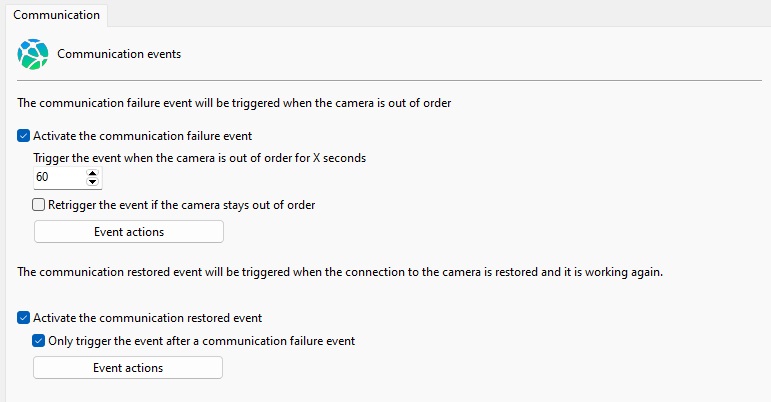
Task: Enable retrigger if camera stays out of order
Action: [38, 204]
